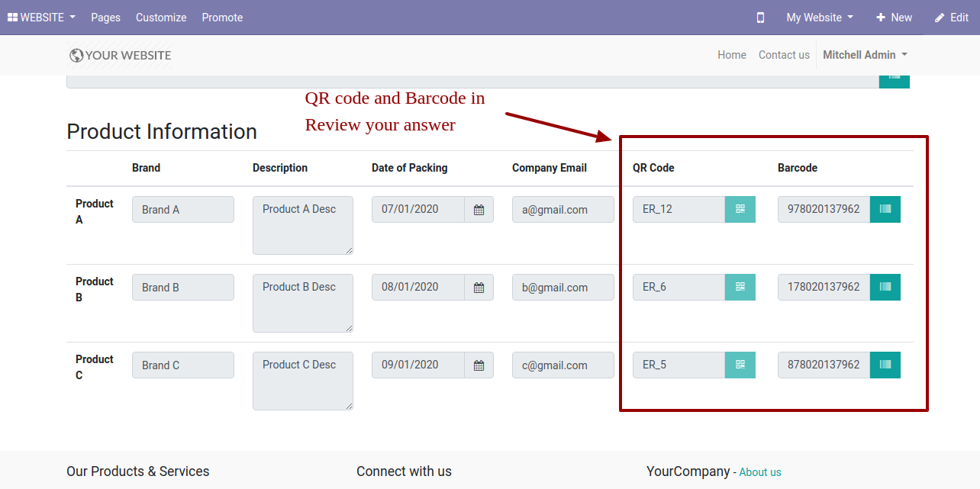Click the Product C Desc textarea
Viewport: 980px width, 489px height.
[x=303, y=381]
